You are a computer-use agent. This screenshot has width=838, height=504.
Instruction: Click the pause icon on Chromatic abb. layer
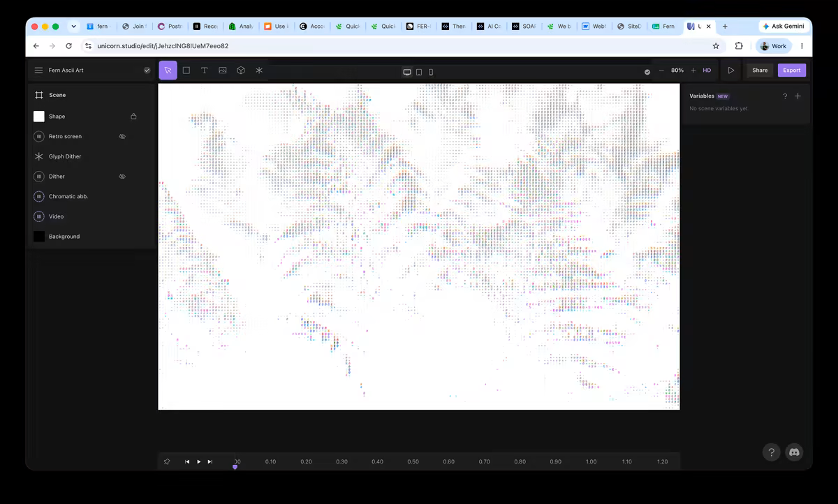[x=39, y=197]
